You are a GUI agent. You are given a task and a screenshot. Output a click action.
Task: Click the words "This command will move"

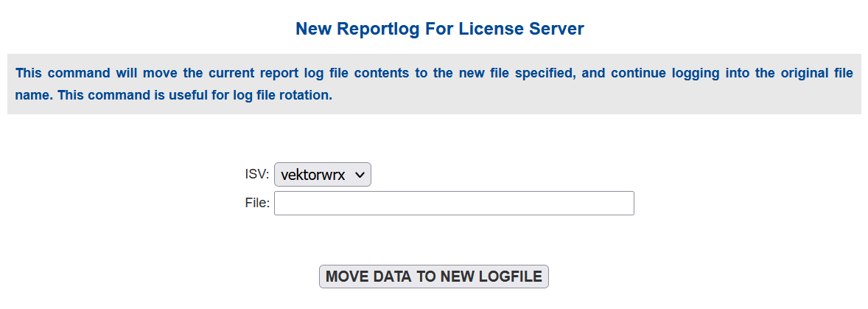(x=82, y=73)
